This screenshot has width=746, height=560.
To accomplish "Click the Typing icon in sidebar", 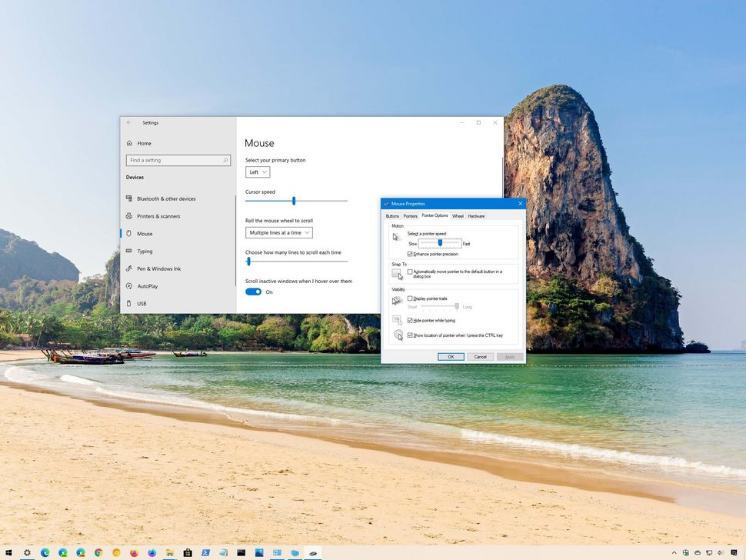I will (x=128, y=251).
